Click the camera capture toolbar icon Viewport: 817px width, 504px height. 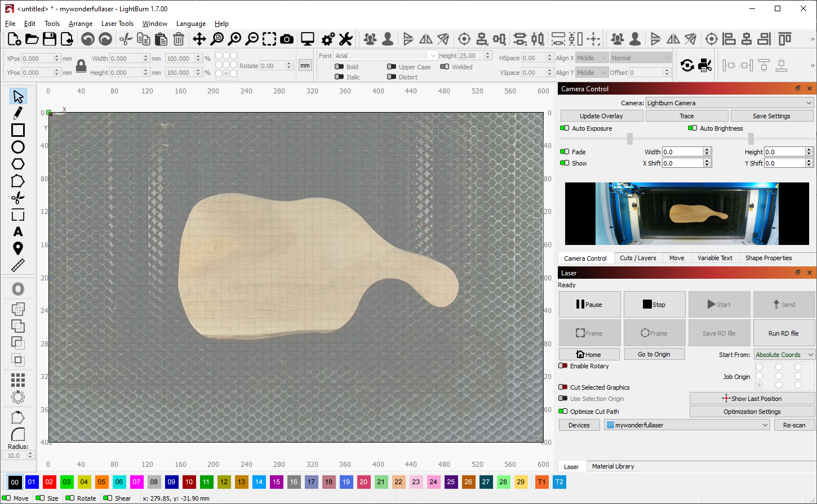287,39
